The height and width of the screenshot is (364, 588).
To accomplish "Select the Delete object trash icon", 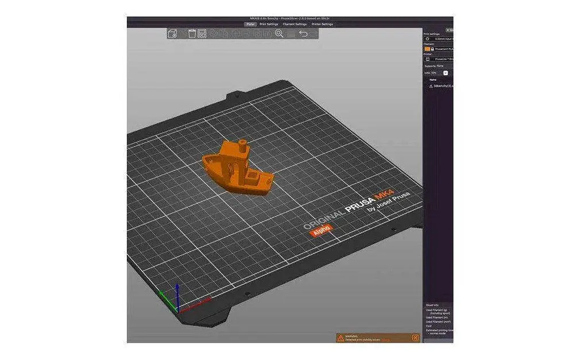I will (191, 34).
